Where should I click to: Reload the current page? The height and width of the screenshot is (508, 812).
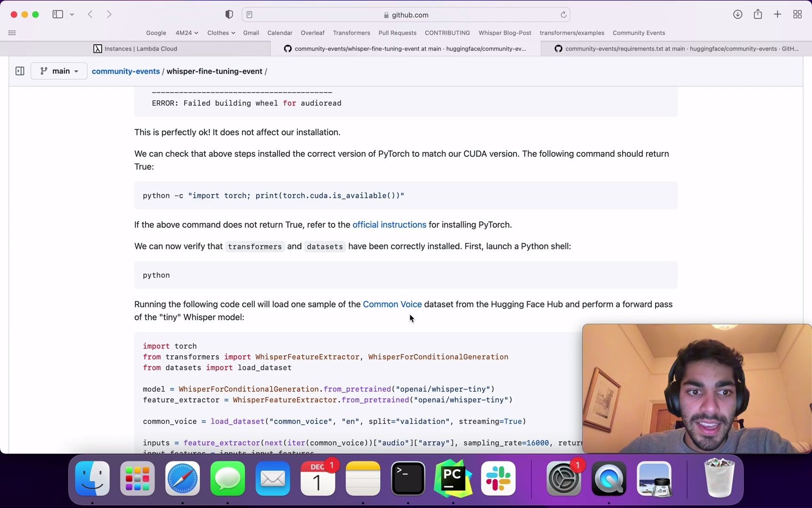[563, 15]
